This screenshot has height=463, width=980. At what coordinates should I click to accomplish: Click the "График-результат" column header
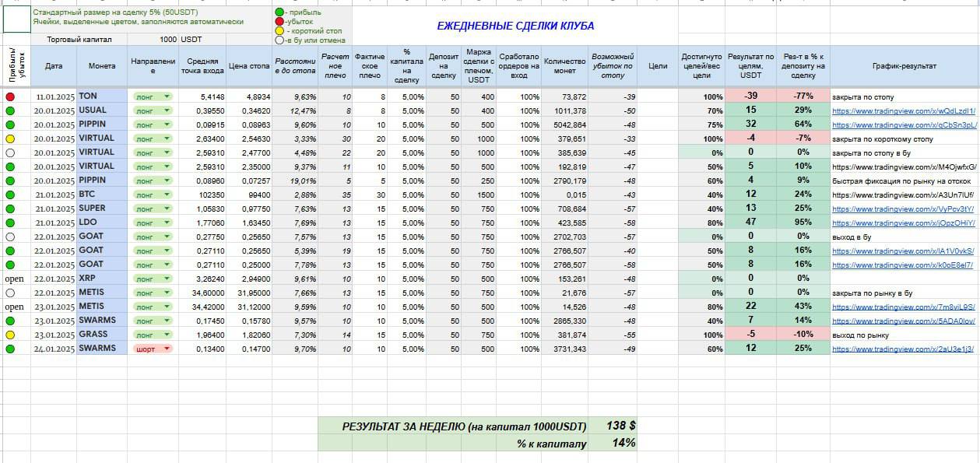[x=904, y=66]
